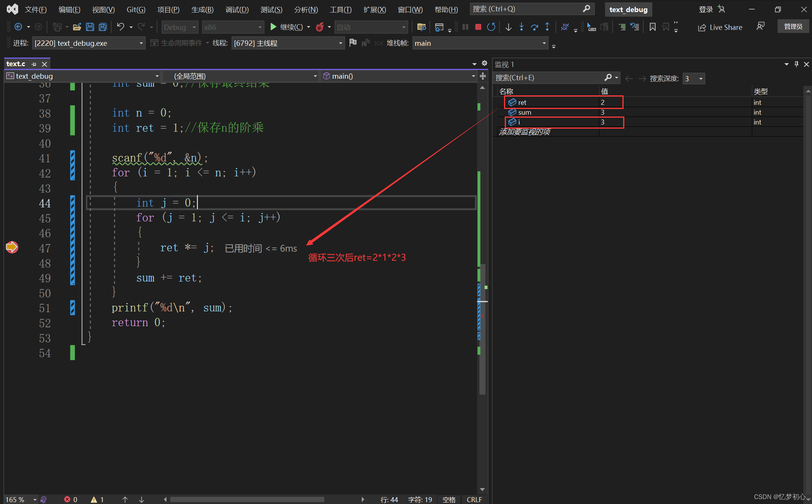This screenshot has width=812, height=504.
Task: Click the navigate backward arrow icon
Action: 18,27
